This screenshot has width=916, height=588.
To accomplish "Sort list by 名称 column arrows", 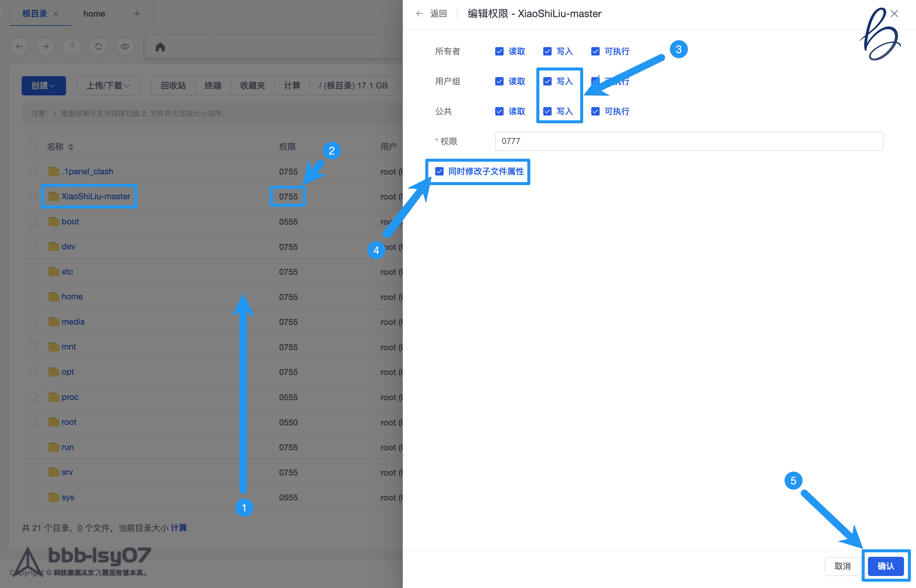I will click(71, 147).
